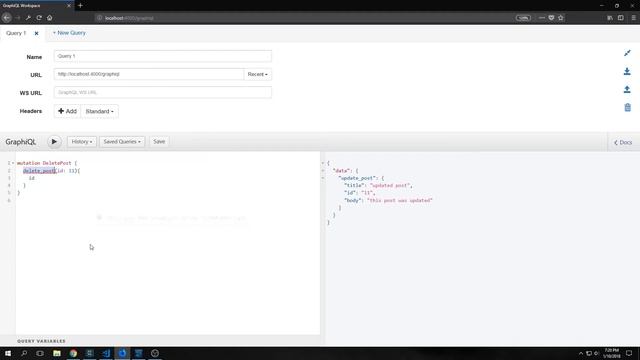Expand the Query Variables panel
The image size is (640, 360).
coord(41,341)
